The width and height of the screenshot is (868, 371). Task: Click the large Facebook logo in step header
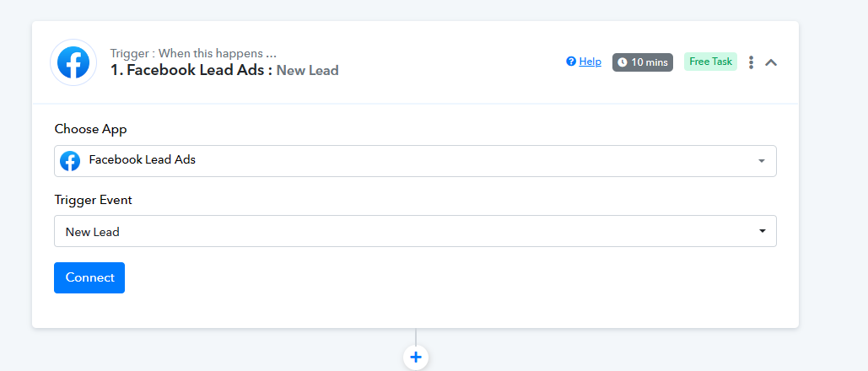(73, 62)
